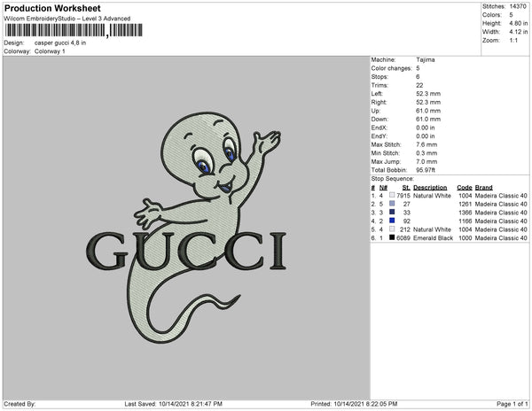Click the Natural White swatch with 212 stitches
The image size is (532, 411).
392,229
